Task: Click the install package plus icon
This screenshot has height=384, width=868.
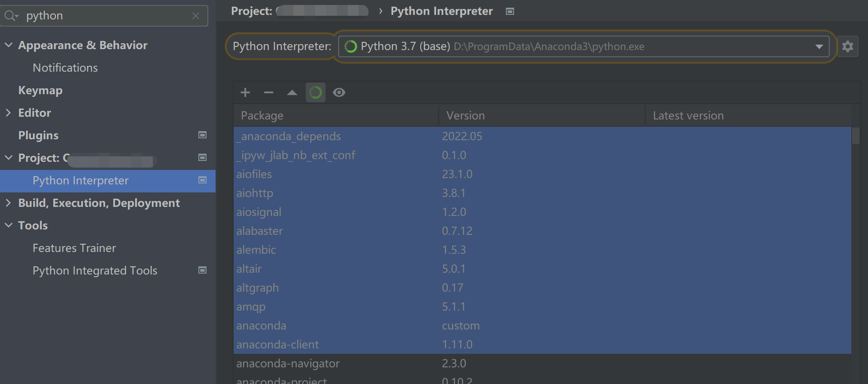Action: coord(245,92)
